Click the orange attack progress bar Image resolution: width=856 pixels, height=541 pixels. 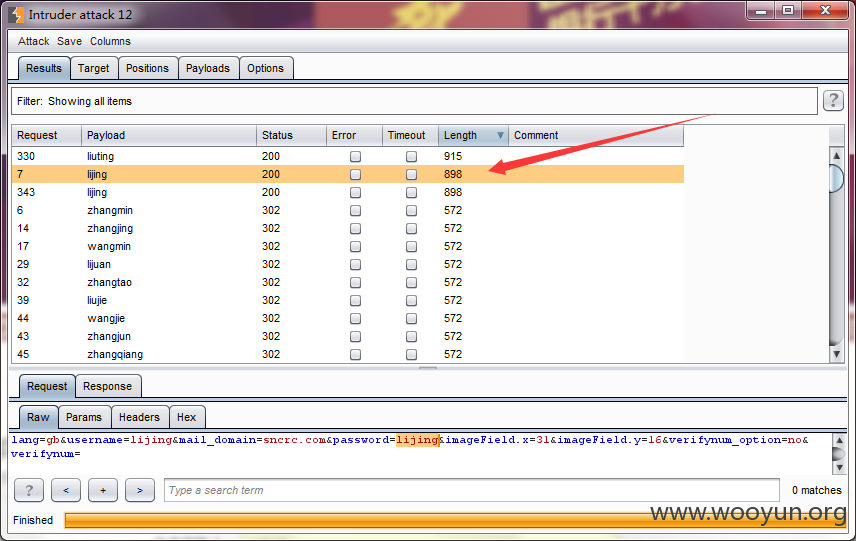[x=455, y=520]
